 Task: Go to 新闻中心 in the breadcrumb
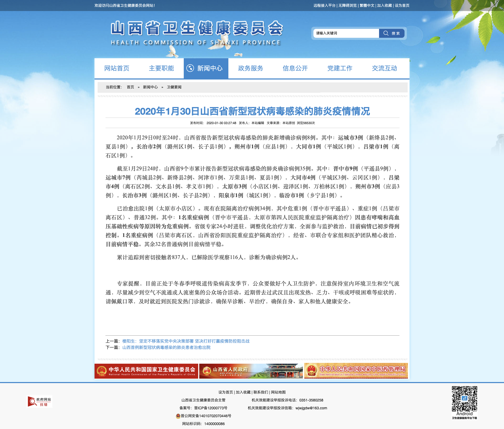click(150, 87)
